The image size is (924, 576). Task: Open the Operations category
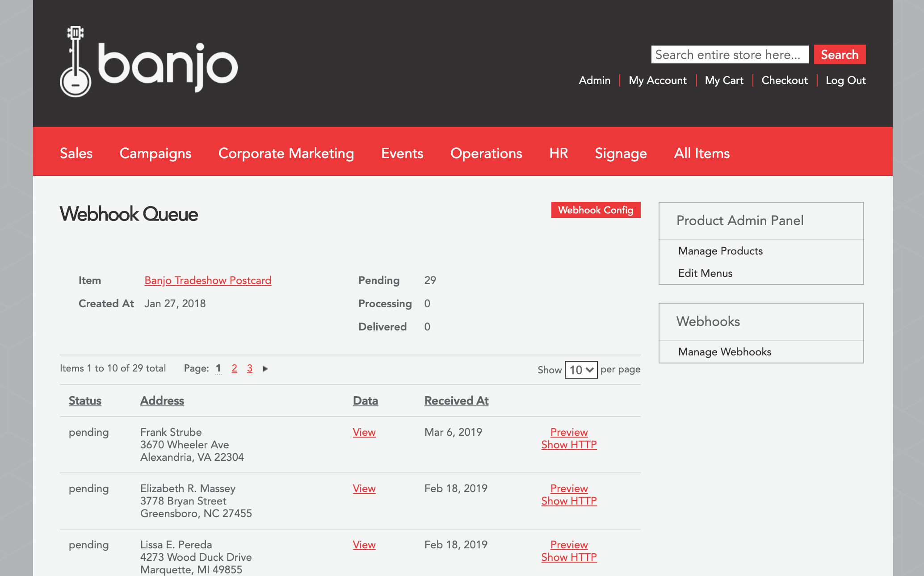tap(486, 153)
